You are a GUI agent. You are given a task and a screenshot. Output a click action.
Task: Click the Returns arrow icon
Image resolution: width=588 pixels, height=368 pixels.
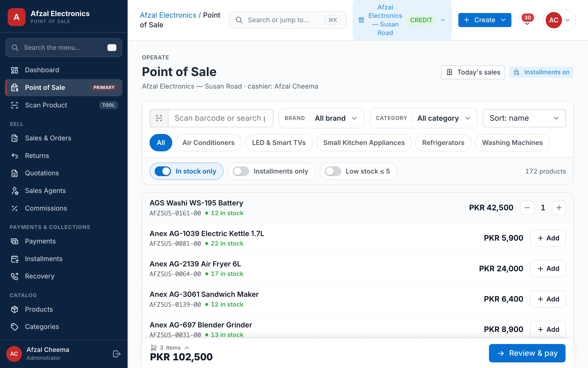[x=15, y=156]
